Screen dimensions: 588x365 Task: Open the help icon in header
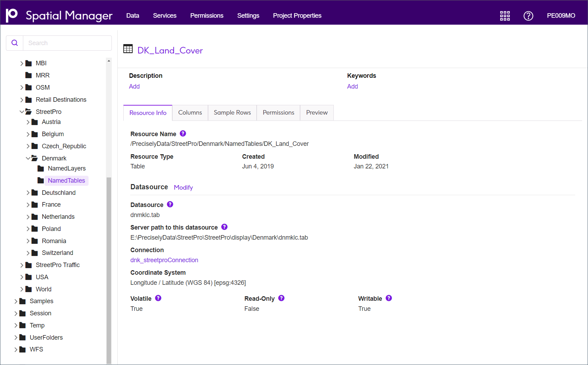tap(528, 16)
